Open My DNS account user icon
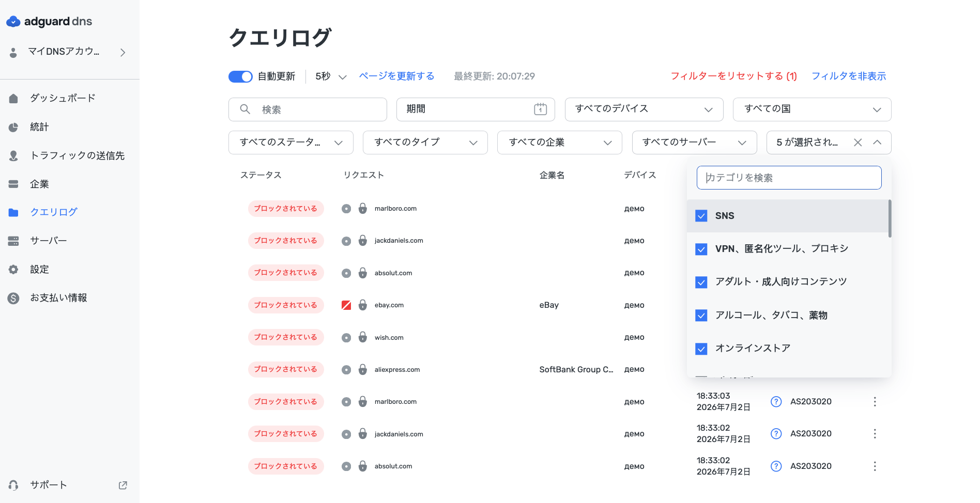 pos(13,52)
